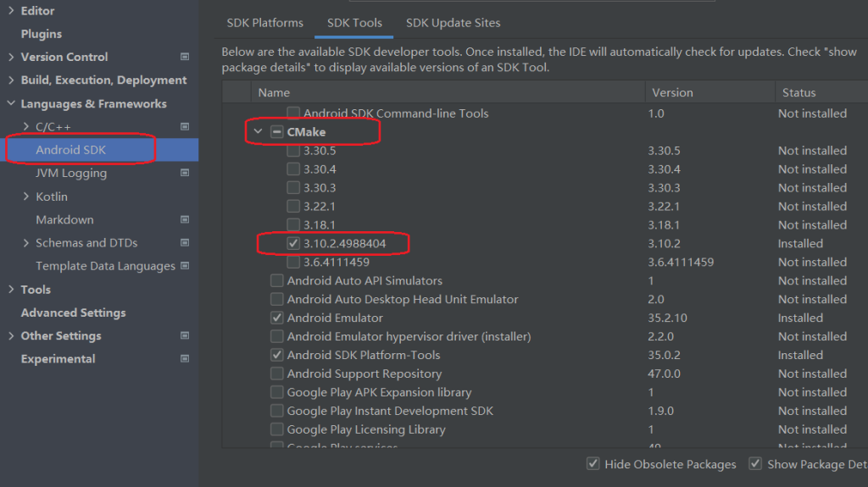Click the project-level icon beside Version Control

pyautogui.click(x=185, y=57)
